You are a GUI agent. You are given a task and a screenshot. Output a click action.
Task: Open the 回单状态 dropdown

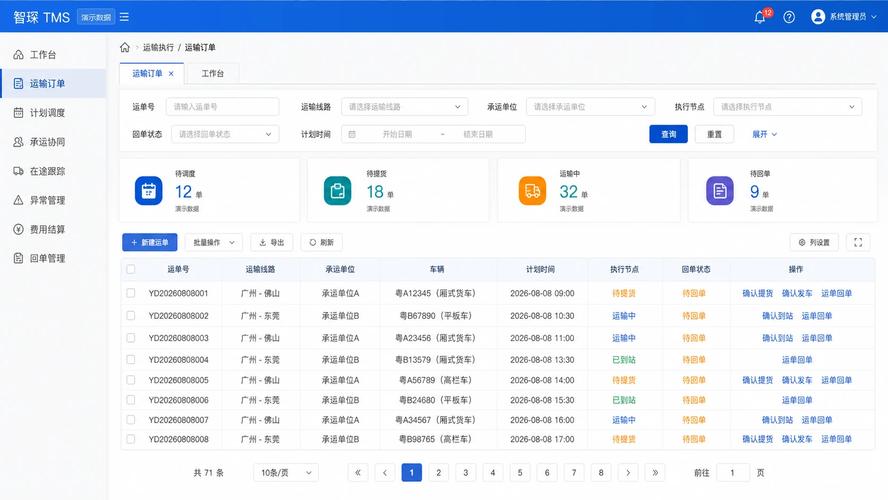click(225, 134)
